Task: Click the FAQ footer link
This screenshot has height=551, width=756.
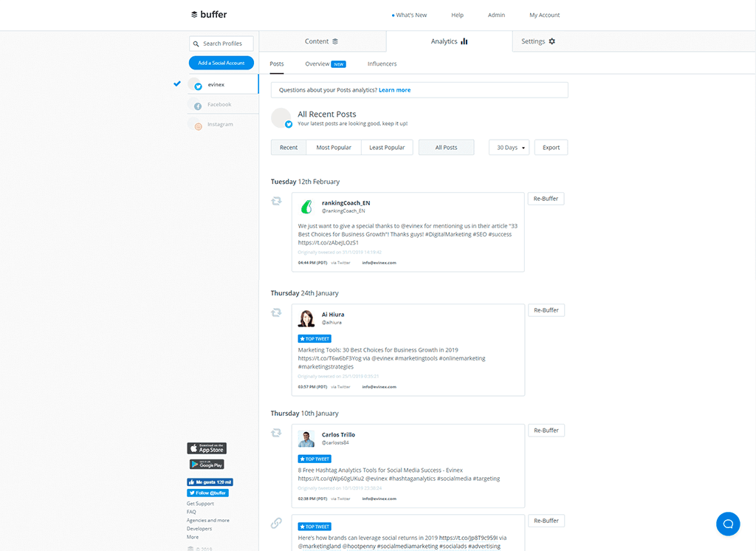Action: coord(191,512)
